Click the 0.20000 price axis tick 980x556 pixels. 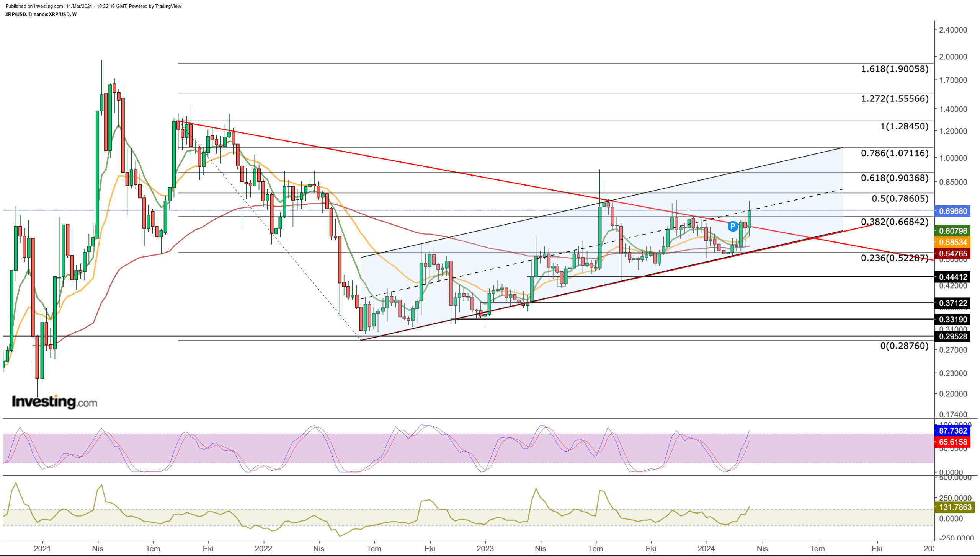[x=953, y=394]
